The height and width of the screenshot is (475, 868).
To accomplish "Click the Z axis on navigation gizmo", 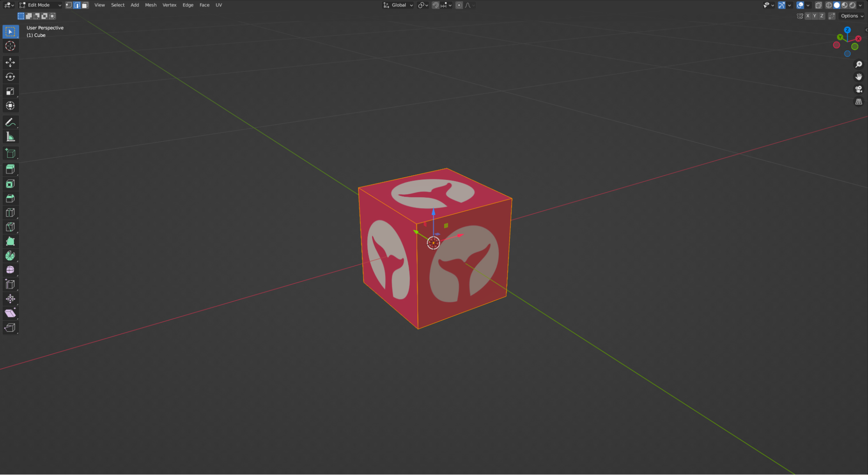I will [x=847, y=30].
